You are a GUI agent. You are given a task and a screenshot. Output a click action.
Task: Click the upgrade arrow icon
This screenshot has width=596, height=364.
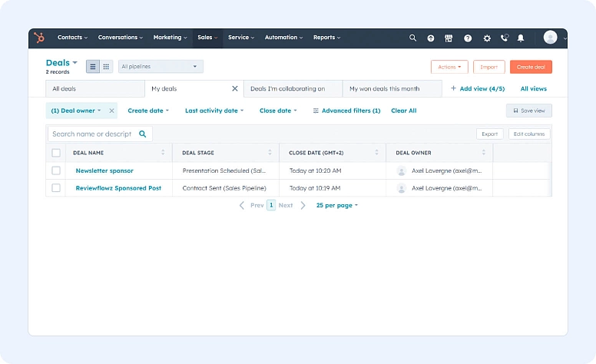tap(431, 38)
